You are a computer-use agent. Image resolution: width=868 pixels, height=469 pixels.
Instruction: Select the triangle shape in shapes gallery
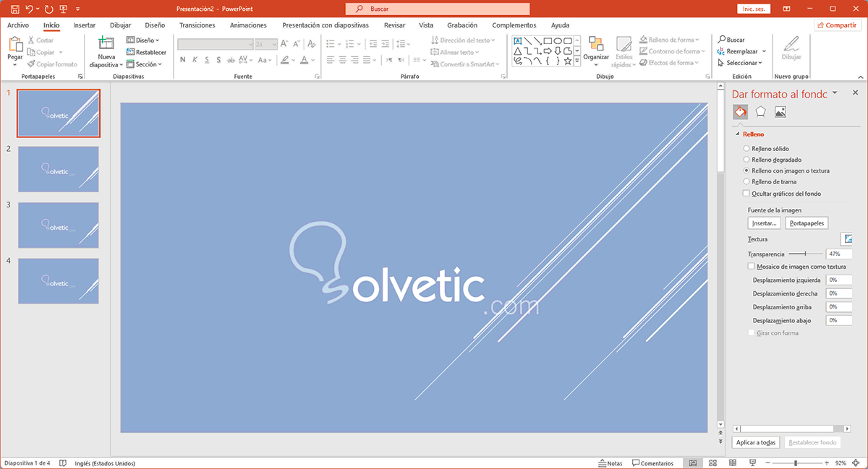[x=518, y=51]
